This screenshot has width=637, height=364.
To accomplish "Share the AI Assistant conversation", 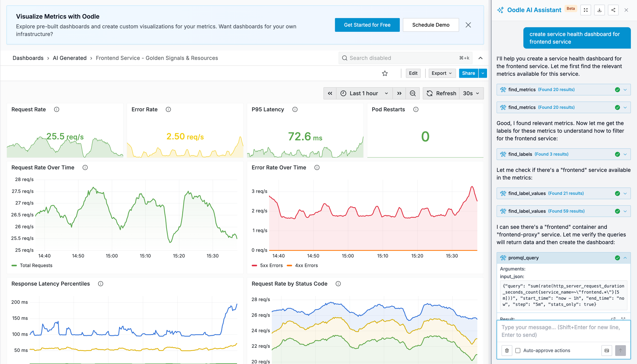I will click(613, 10).
